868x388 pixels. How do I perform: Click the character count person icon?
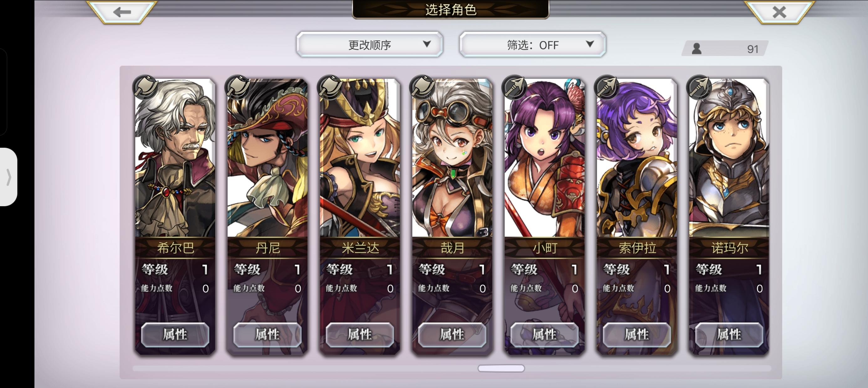tap(696, 49)
